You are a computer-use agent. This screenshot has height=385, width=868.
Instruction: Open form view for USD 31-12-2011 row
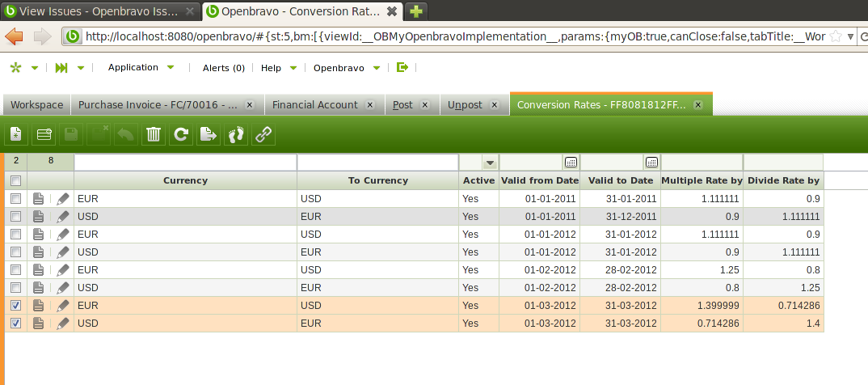point(38,216)
